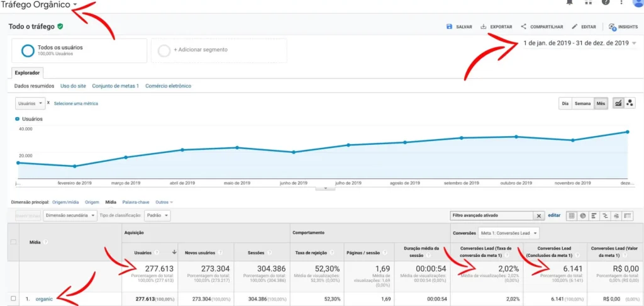Expand the Dimensão secundária dropdown

point(70,215)
